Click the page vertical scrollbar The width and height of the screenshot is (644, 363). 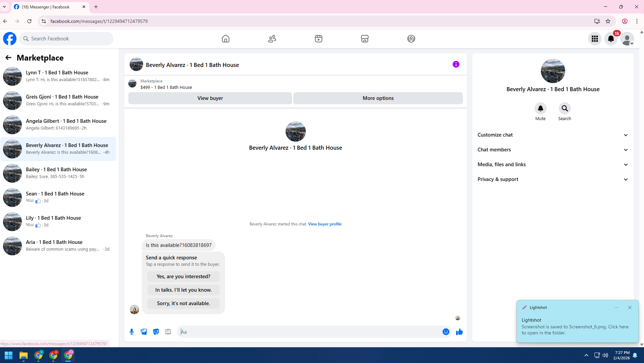tap(641, 188)
